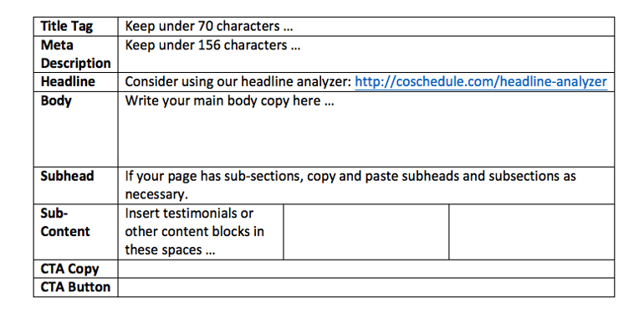
Task: Click the Subhead label cell
Action: (x=75, y=185)
